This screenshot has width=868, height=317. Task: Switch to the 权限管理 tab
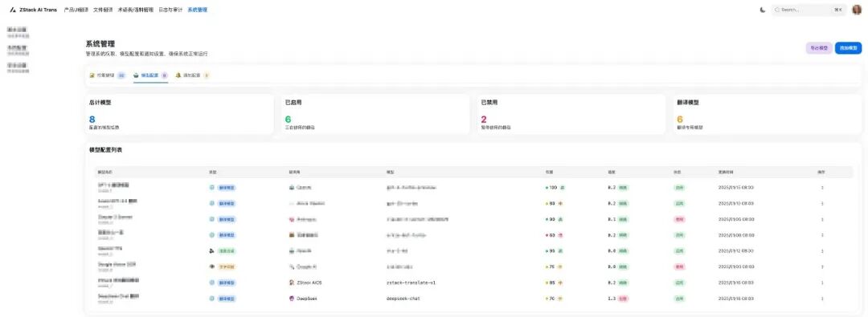108,75
